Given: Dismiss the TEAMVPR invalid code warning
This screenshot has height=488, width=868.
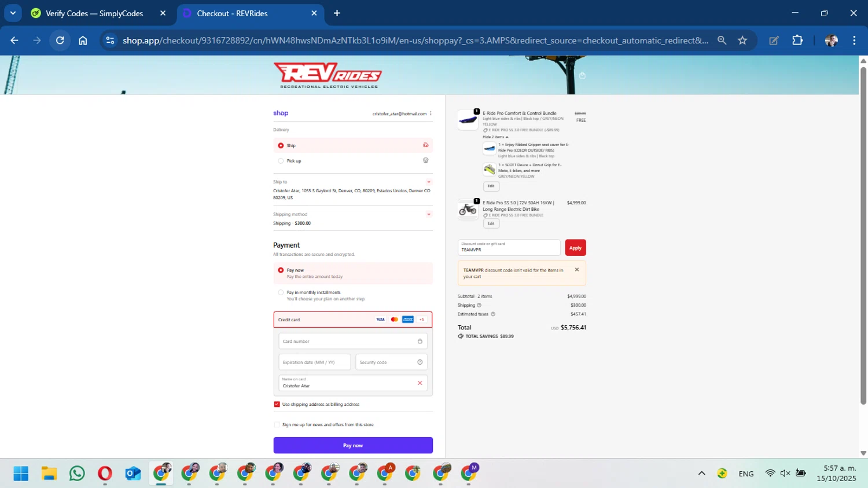Looking at the screenshot, I should [577, 270].
